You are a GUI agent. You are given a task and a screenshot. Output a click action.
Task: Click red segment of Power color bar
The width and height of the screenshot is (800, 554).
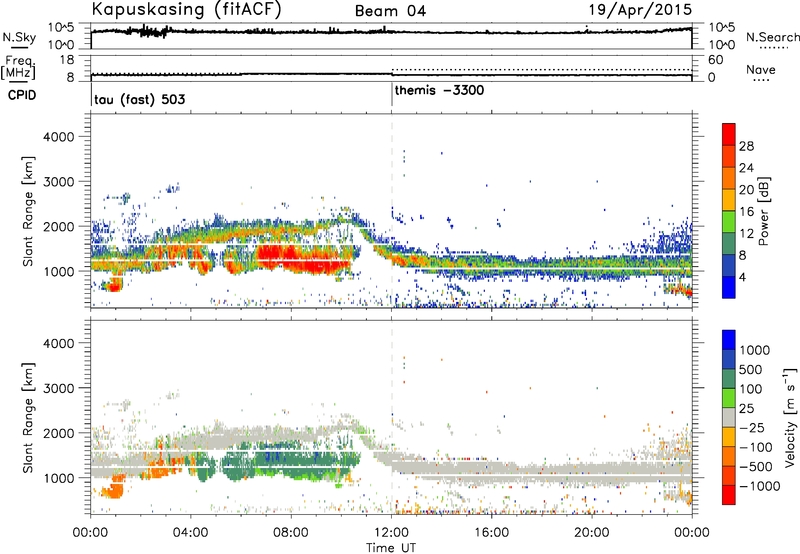tap(729, 134)
